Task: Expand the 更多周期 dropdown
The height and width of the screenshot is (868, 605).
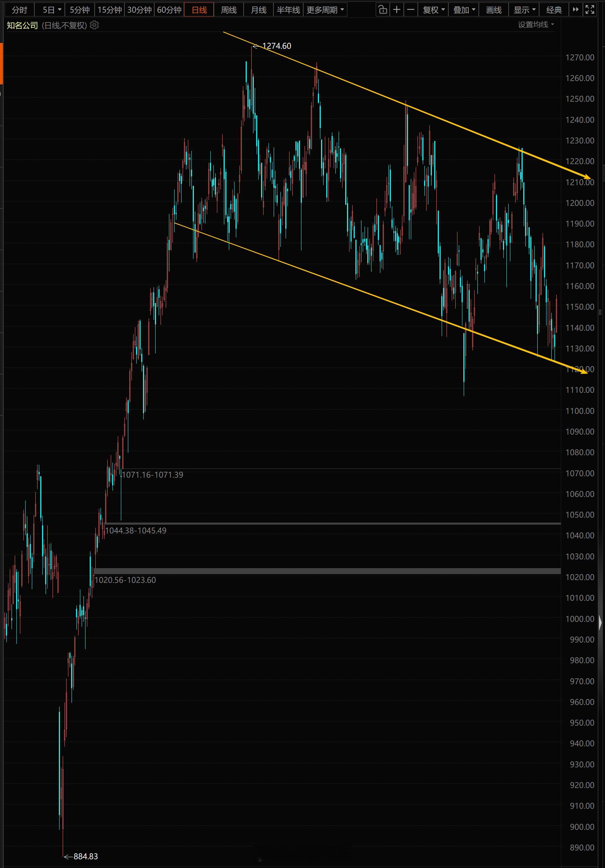Action: [x=325, y=10]
